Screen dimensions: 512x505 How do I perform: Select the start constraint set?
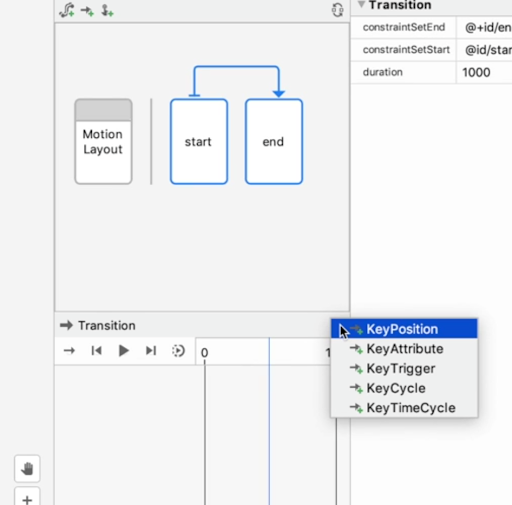199,141
